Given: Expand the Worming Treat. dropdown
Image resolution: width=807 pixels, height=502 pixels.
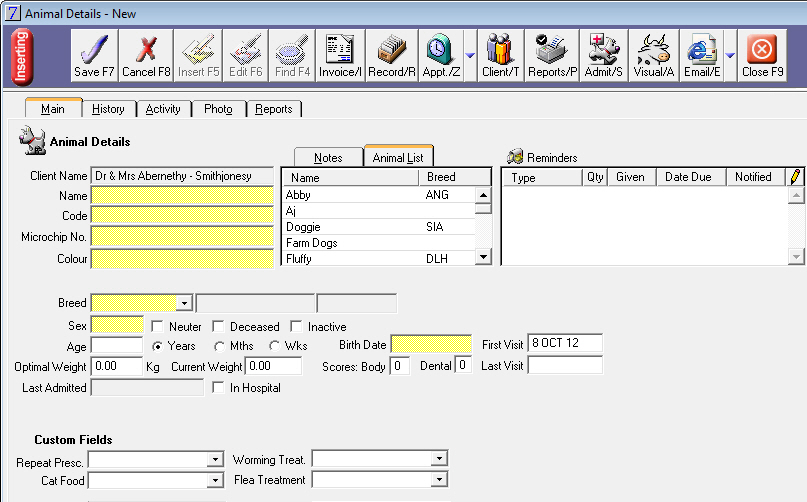Looking at the screenshot, I should (x=439, y=458).
